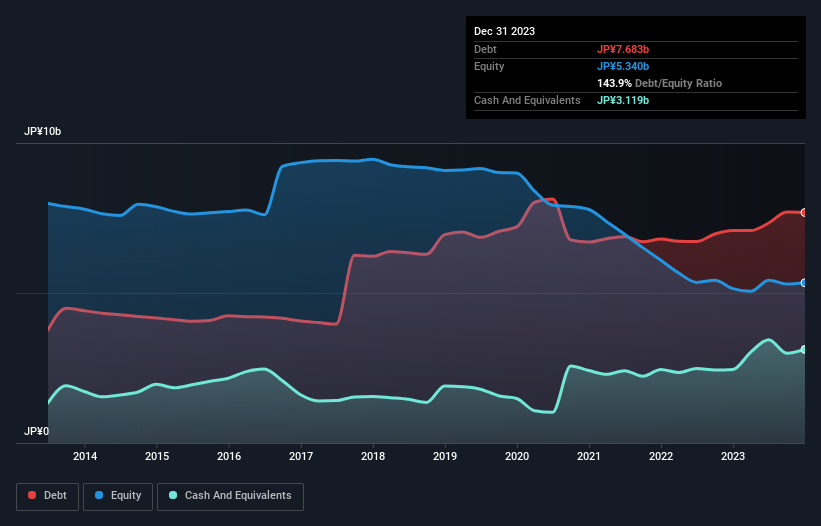The width and height of the screenshot is (821, 526).
Task: Click the Dec 31 2023 tooltip date
Action: (x=504, y=31)
